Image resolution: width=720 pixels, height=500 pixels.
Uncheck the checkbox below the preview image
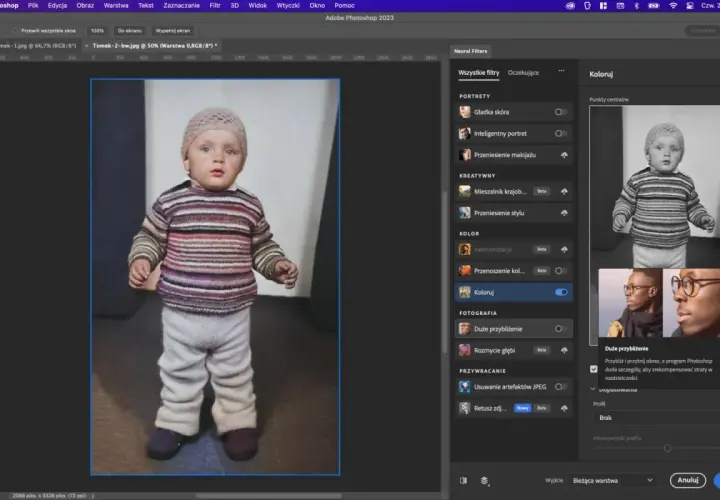594,369
